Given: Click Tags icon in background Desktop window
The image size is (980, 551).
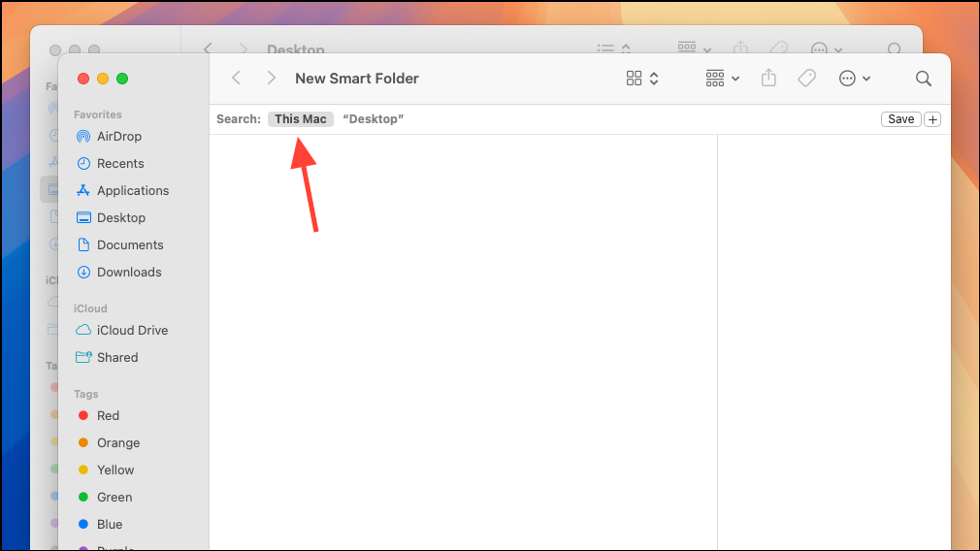Looking at the screenshot, I should (779, 48).
